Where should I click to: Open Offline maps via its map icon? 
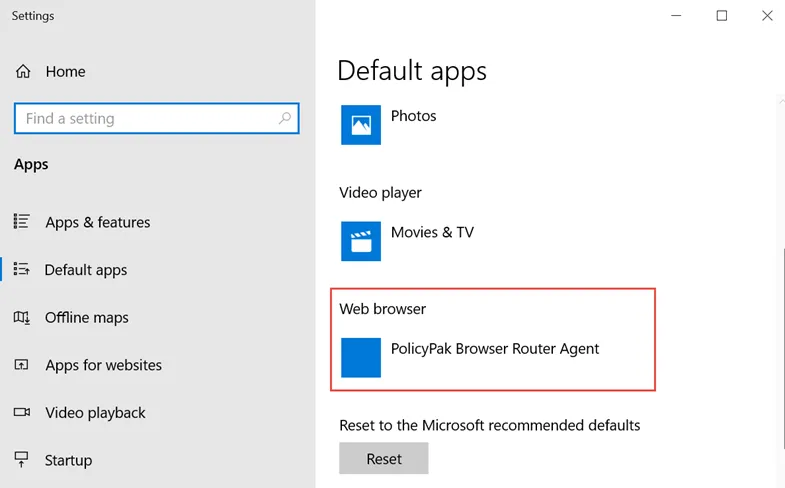point(22,318)
